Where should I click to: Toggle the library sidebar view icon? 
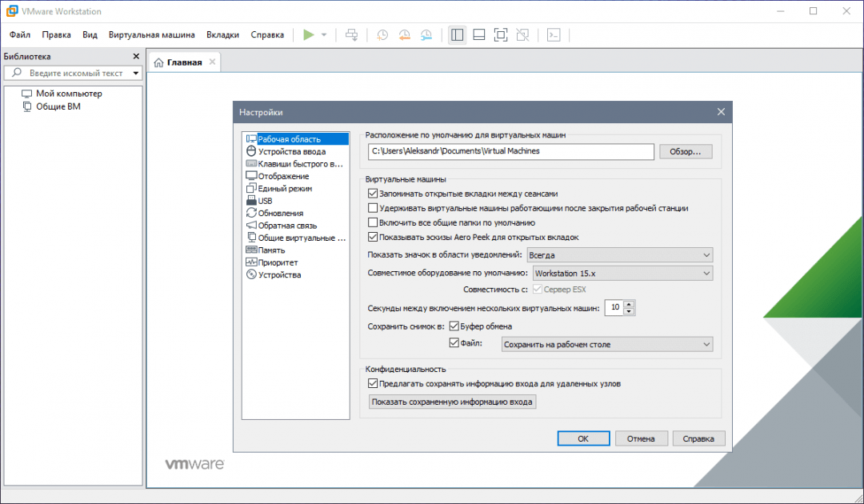(457, 34)
